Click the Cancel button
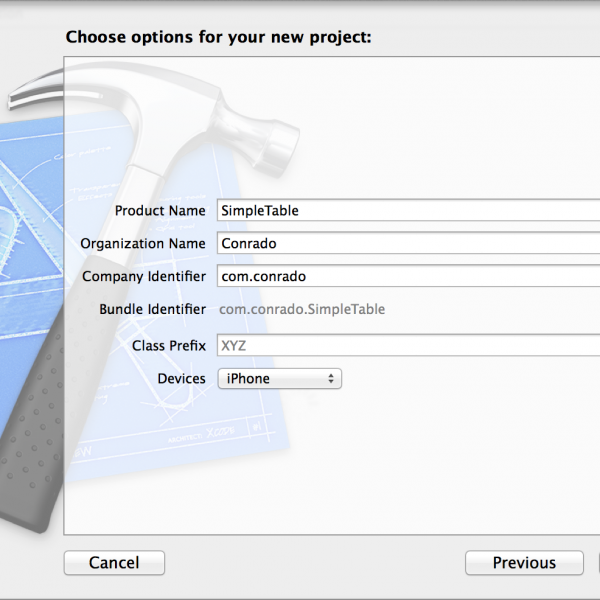The width and height of the screenshot is (600, 600). tap(114, 562)
